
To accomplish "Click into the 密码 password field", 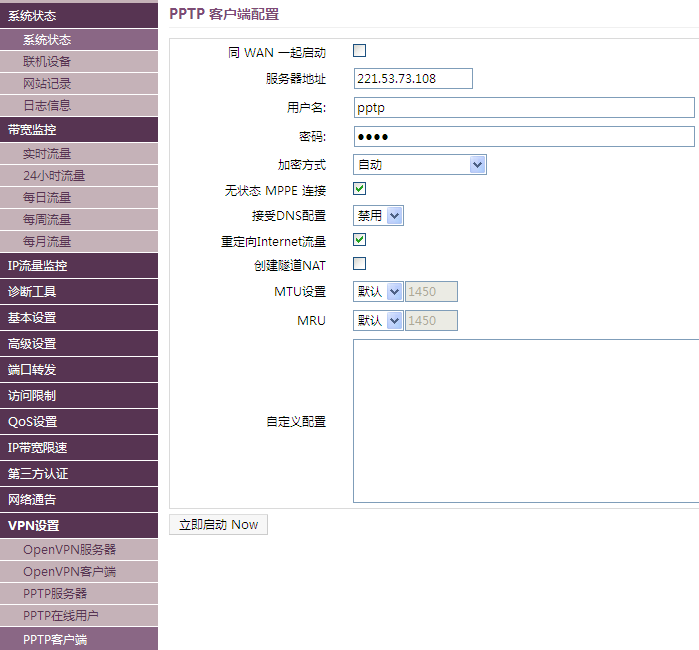I will click(x=524, y=137).
